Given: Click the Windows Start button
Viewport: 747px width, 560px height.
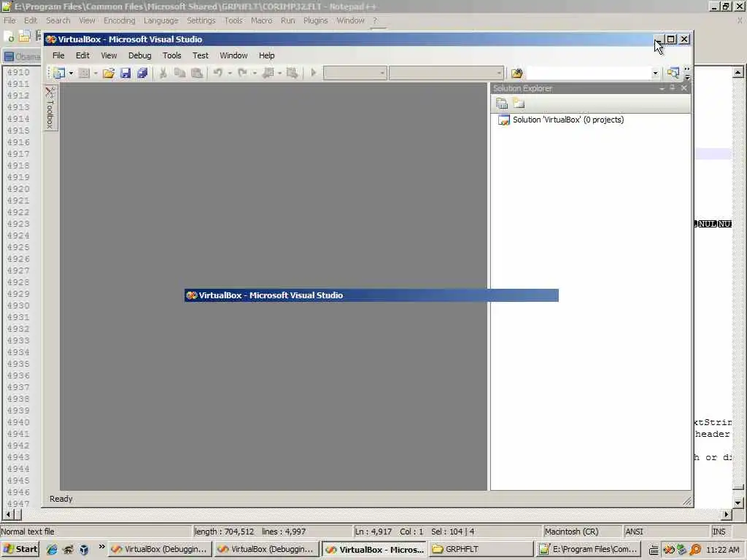Looking at the screenshot, I should tap(20, 549).
